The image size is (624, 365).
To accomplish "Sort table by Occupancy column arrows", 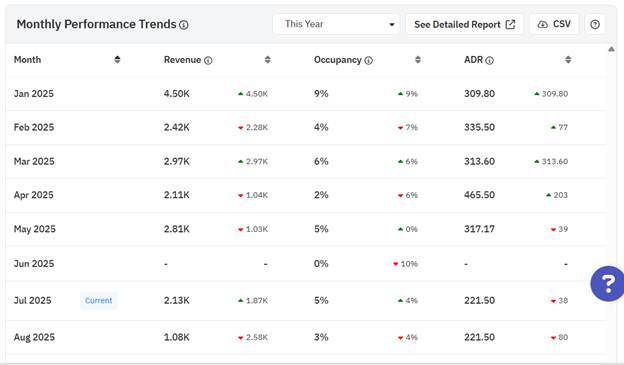I will pos(417,60).
